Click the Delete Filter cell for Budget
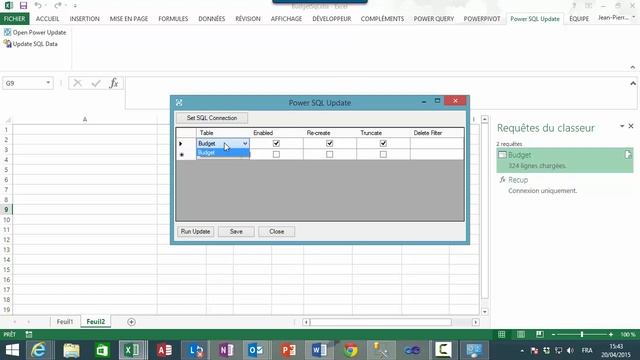Screen dimensions: 640x360 click(437, 143)
